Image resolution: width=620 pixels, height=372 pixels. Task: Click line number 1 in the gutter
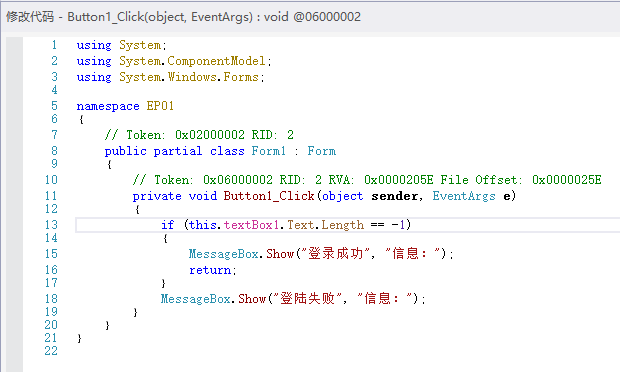point(54,45)
